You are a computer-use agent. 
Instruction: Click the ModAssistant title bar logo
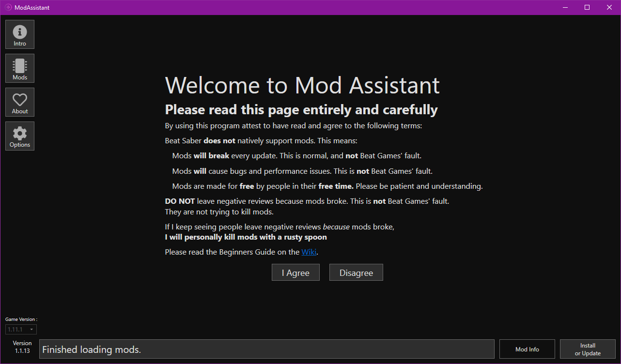click(x=8, y=7)
